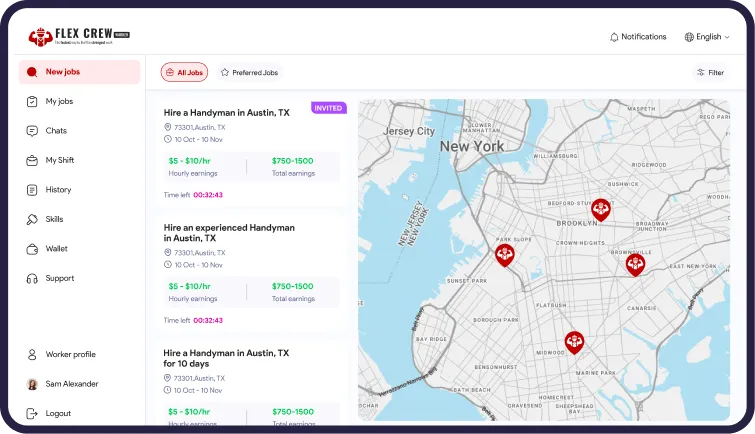Click Sam Alexander's avatar
This screenshot has width=755, height=434.
coord(33,384)
